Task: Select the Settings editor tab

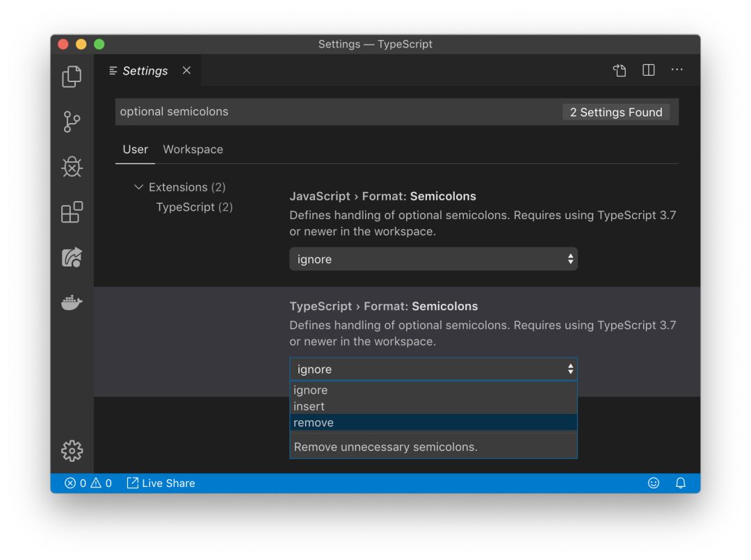Action: [x=147, y=70]
